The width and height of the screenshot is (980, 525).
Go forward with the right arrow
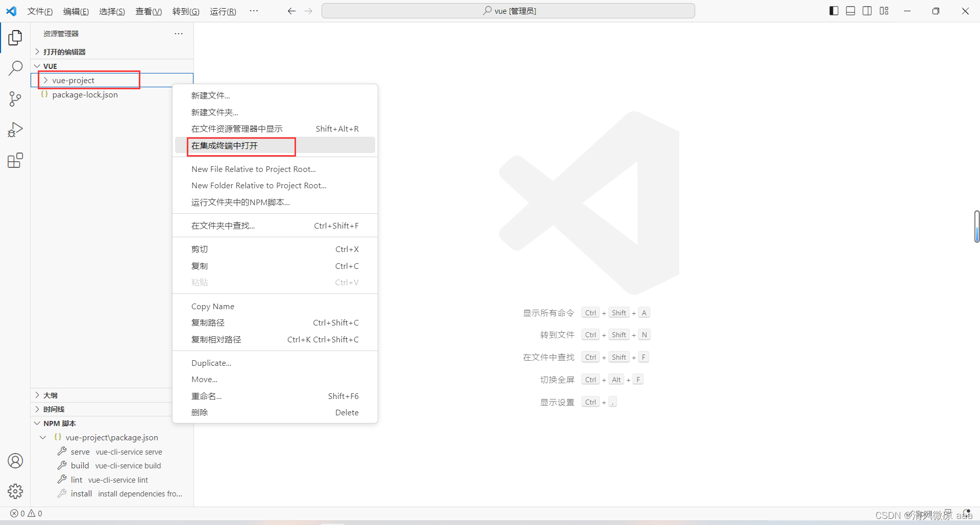[x=308, y=11]
